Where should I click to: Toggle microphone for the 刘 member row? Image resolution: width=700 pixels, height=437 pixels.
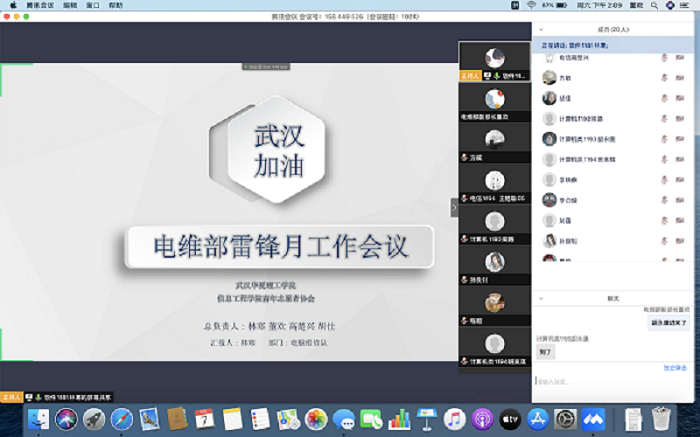664,221
